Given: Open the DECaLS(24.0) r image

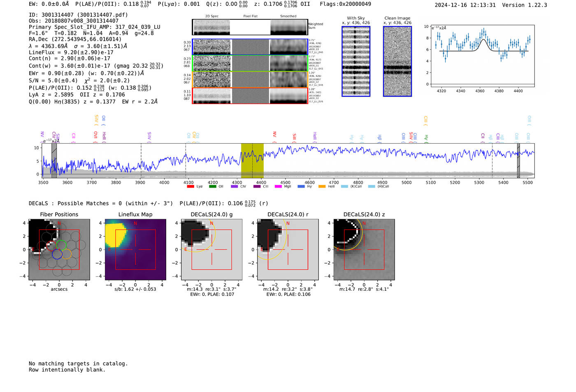Looking at the screenshot, I should [x=288, y=249].
